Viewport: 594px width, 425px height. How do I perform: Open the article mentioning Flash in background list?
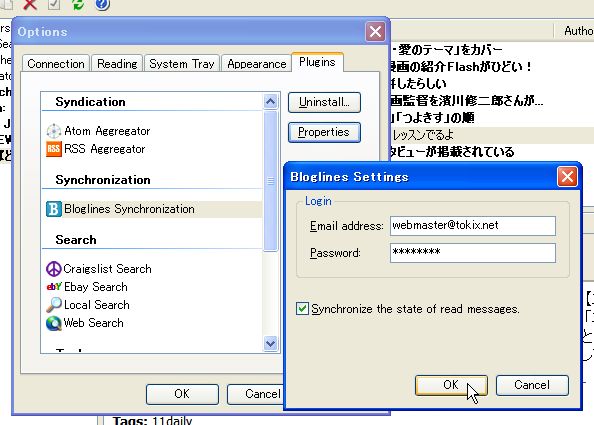(460, 67)
